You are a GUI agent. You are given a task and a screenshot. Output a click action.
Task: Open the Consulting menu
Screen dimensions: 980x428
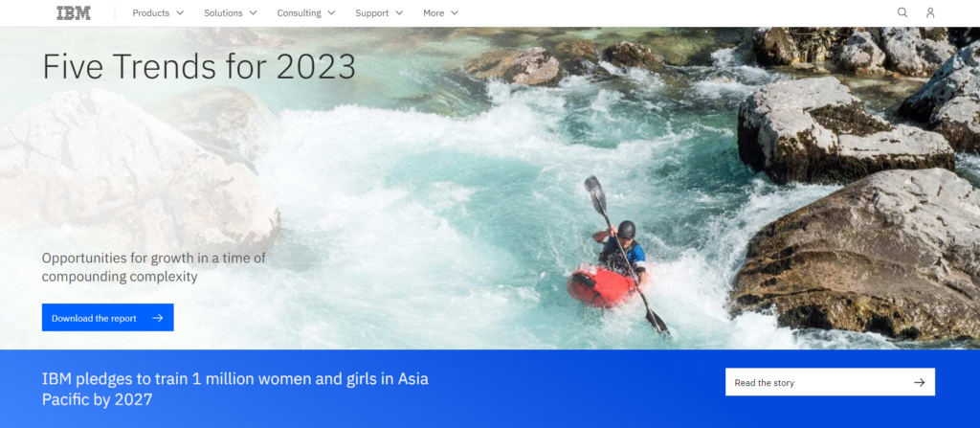(x=306, y=13)
